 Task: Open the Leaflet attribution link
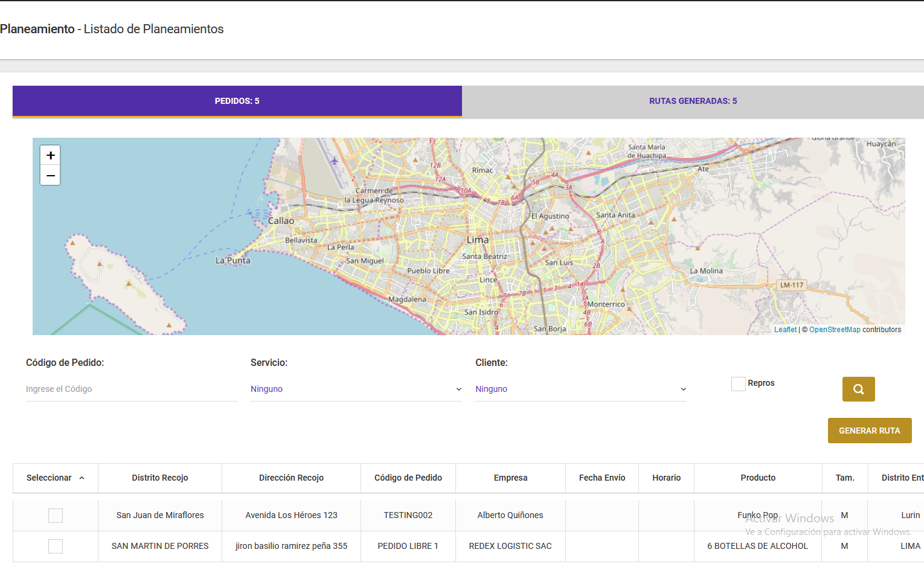[x=785, y=330]
